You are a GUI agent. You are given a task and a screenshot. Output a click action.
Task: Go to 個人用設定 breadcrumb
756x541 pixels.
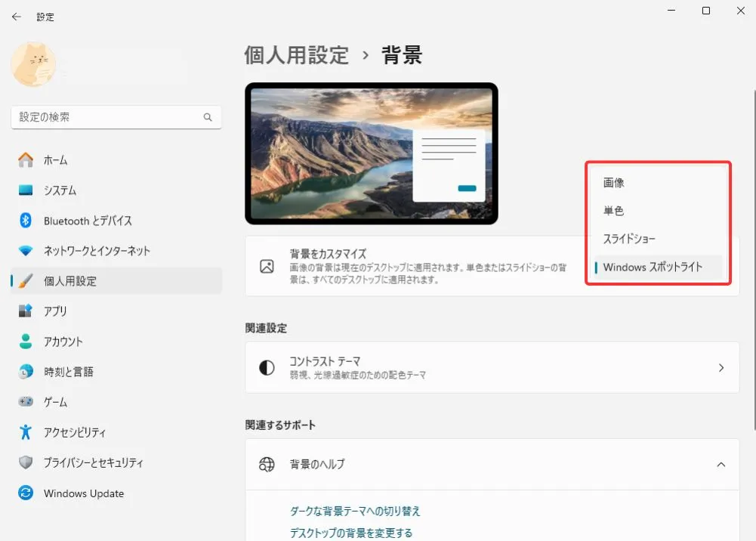[297, 55]
